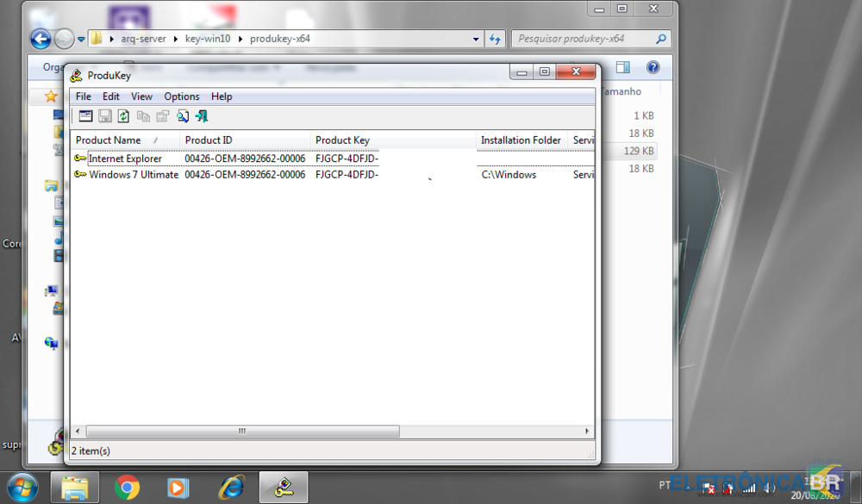The image size is (862, 504).
Task: Expand the Explorer address bar history dropdown
Action: tap(476, 39)
